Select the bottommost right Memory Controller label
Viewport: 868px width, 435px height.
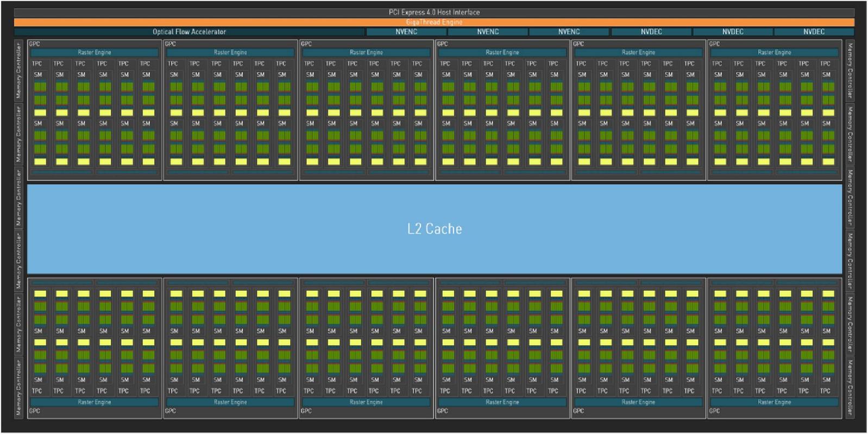(850, 387)
